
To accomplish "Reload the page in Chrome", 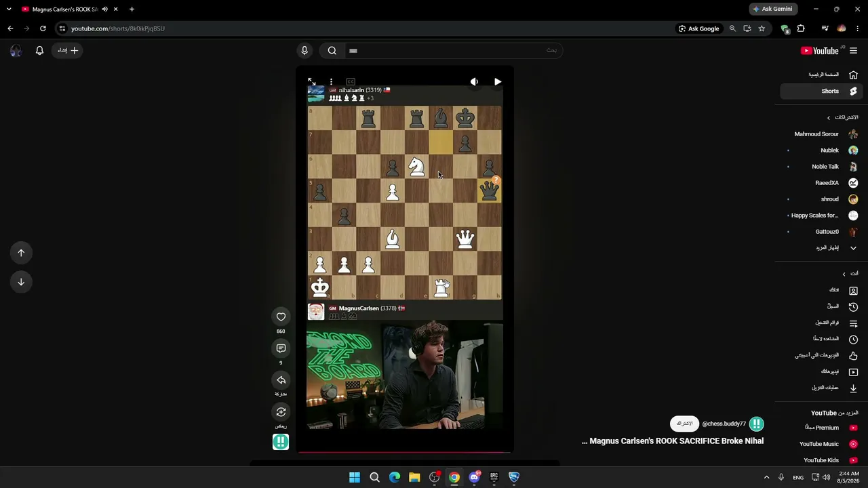I will [x=43, y=28].
